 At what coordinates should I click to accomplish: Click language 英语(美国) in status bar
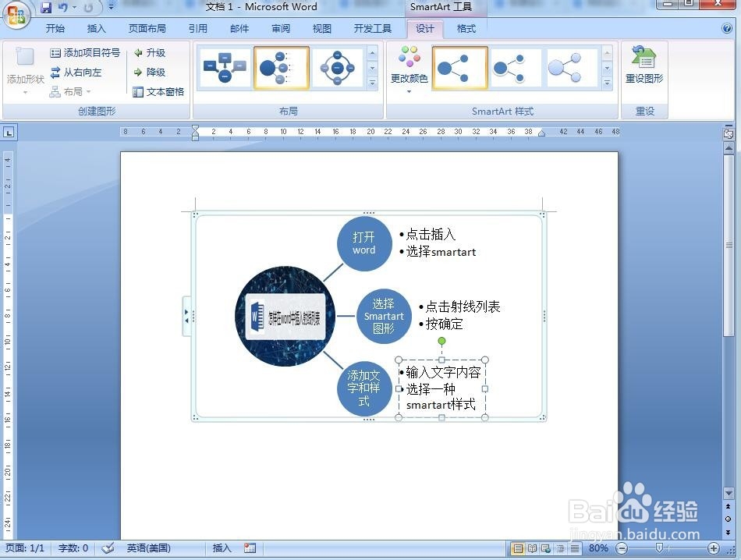148,548
